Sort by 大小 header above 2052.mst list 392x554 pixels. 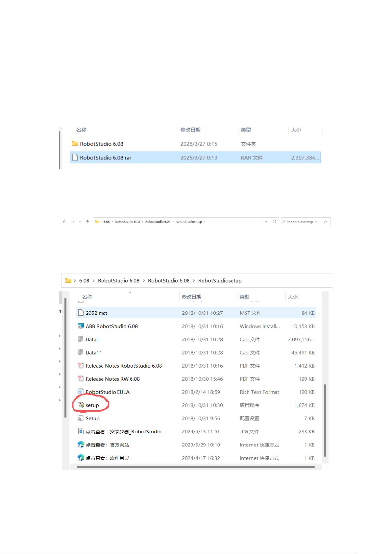293,297
